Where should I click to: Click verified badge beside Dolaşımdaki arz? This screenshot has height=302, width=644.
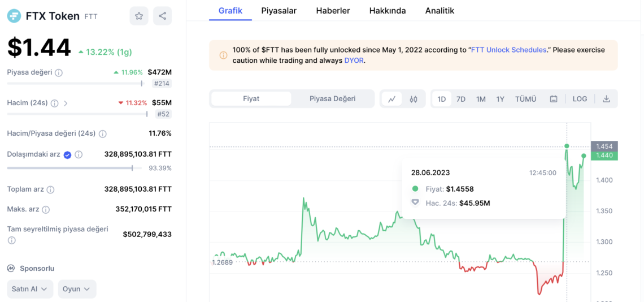click(68, 155)
